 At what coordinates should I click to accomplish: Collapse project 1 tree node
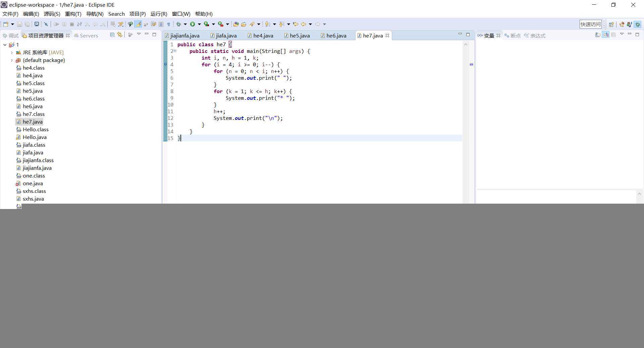coord(5,45)
